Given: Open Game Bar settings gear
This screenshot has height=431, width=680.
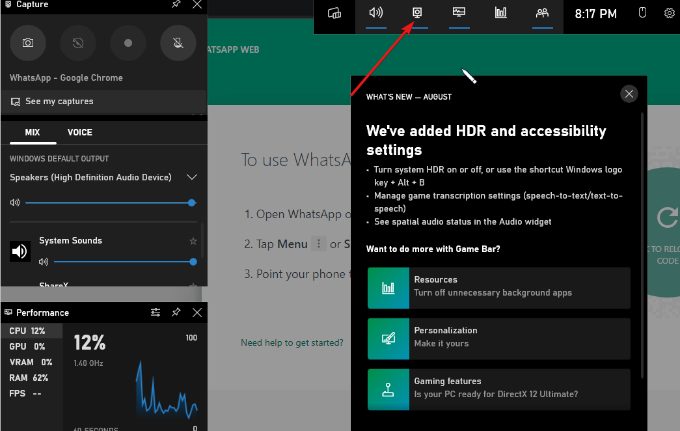Looking at the screenshot, I should click(670, 13).
